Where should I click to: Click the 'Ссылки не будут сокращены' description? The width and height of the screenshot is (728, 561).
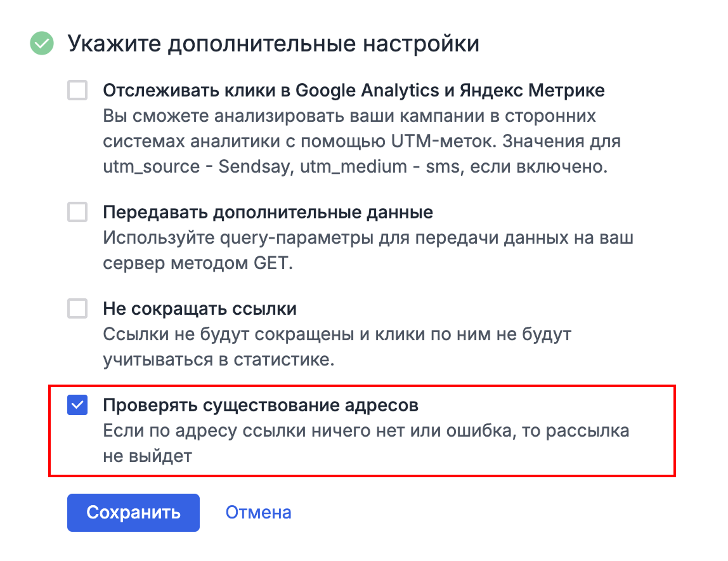[x=337, y=334]
